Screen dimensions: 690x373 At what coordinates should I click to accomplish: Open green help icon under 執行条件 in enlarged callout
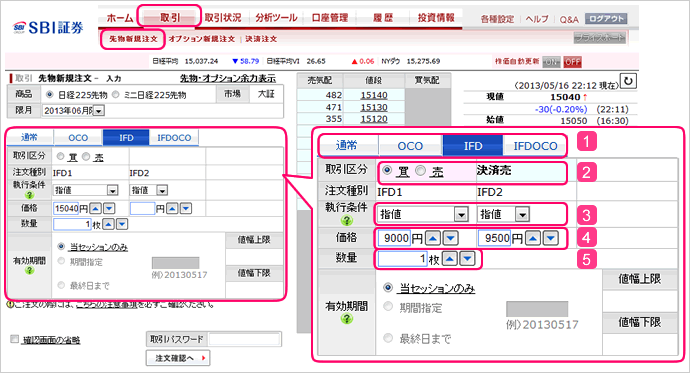[347, 220]
